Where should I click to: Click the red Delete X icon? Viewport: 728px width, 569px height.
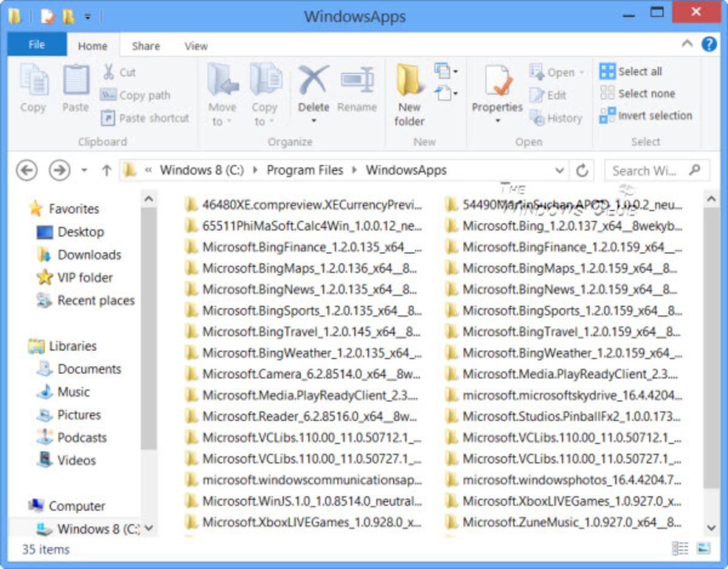[x=314, y=79]
